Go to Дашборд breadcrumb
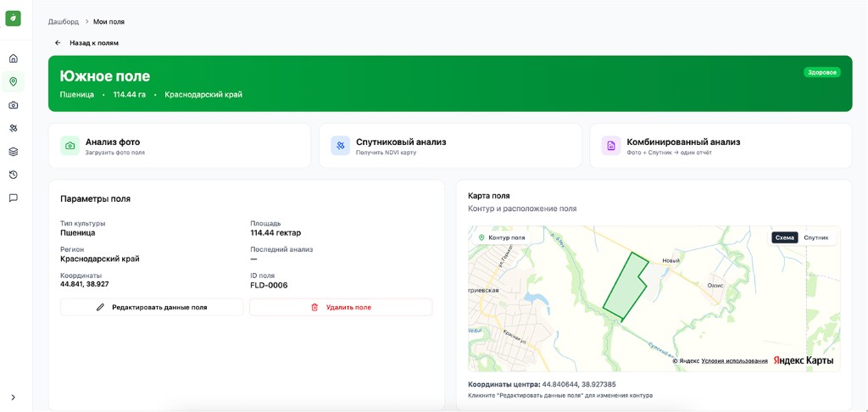The image size is (868, 412). (x=64, y=21)
